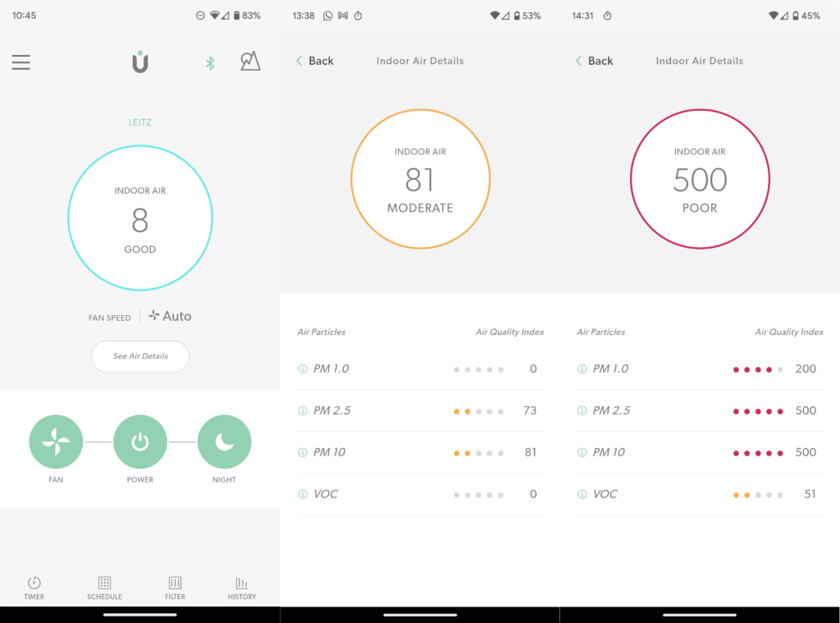840x623 pixels.
Task: Tap the Bluetooth connection icon
Action: click(x=210, y=63)
